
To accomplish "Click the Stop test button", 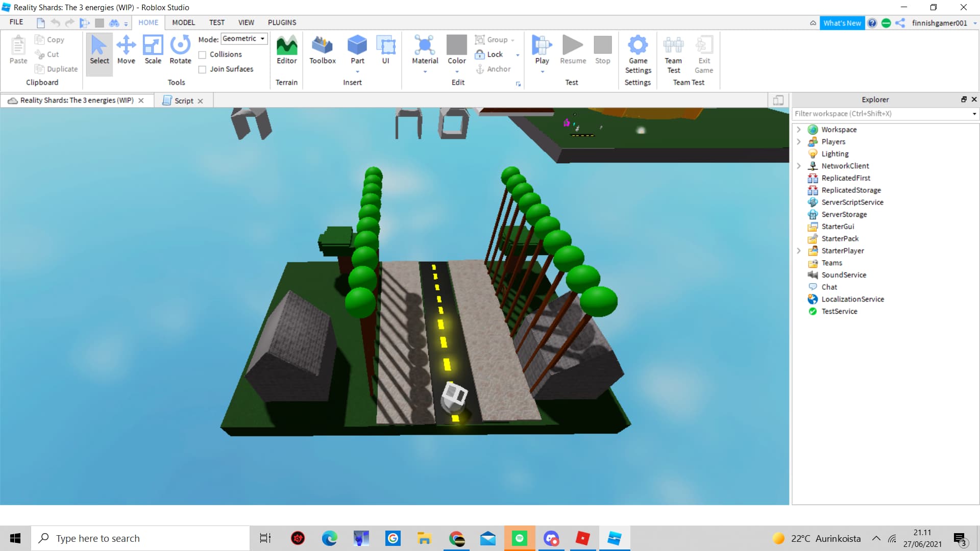I will click(x=602, y=50).
